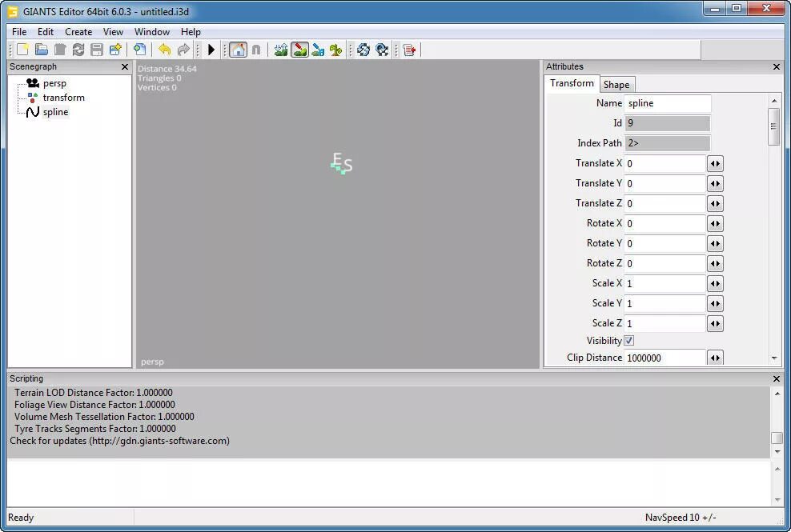Click the 'Ready' status bar text
Viewport: 791px width, 532px height.
[21, 518]
